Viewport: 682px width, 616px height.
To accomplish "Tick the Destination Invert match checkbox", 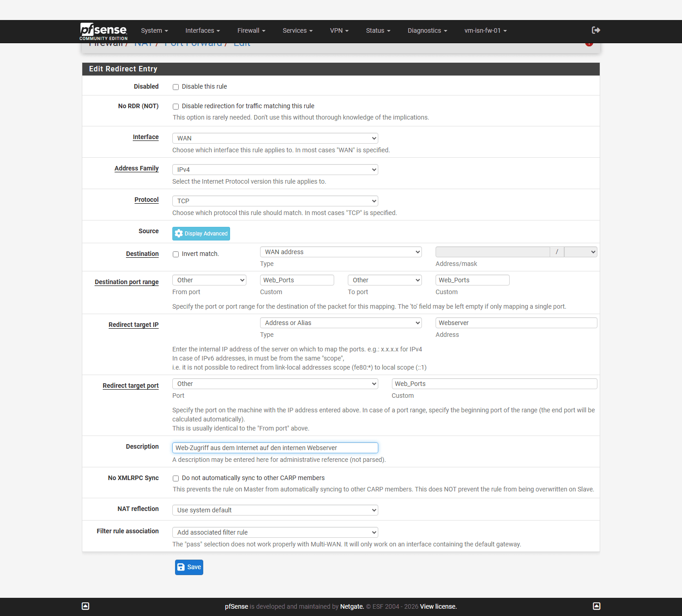I will pyautogui.click(x=176, y=254).
